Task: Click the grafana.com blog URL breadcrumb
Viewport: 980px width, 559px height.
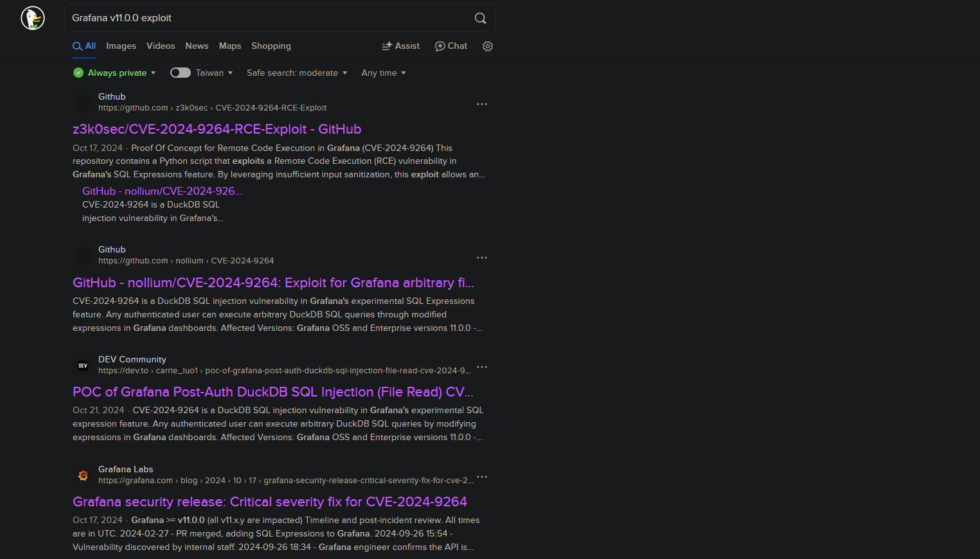Action: tap(286, 481)
